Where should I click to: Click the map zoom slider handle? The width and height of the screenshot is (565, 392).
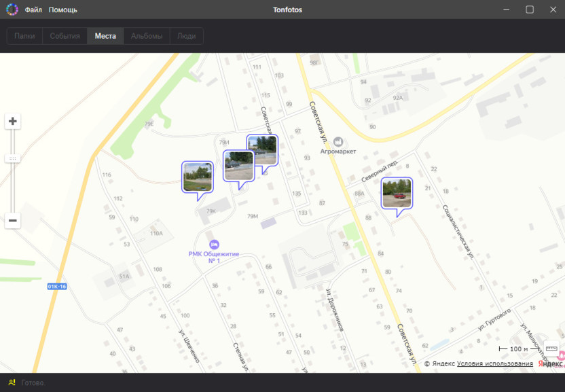(x=12, y=158)
